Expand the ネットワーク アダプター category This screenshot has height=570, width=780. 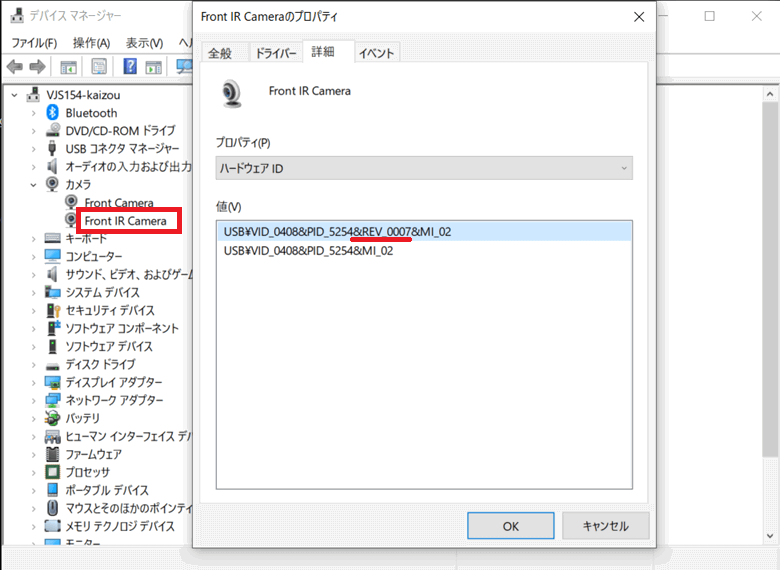(x=33, y=400)
